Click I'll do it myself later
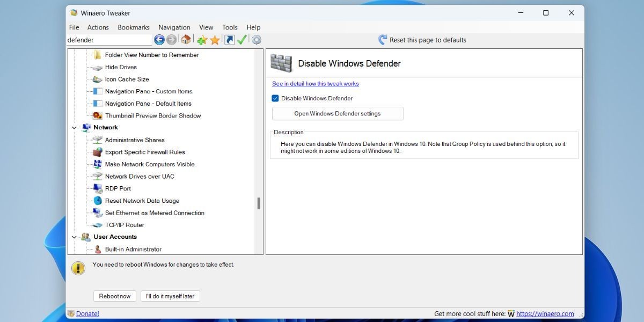This screenshot has width=644, height=322. [170, 296]
